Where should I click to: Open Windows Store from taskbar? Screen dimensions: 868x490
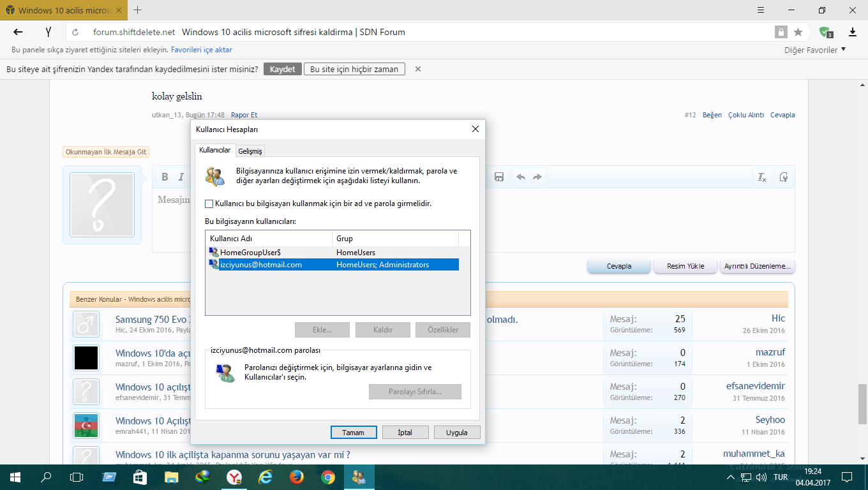pos(140,477)
